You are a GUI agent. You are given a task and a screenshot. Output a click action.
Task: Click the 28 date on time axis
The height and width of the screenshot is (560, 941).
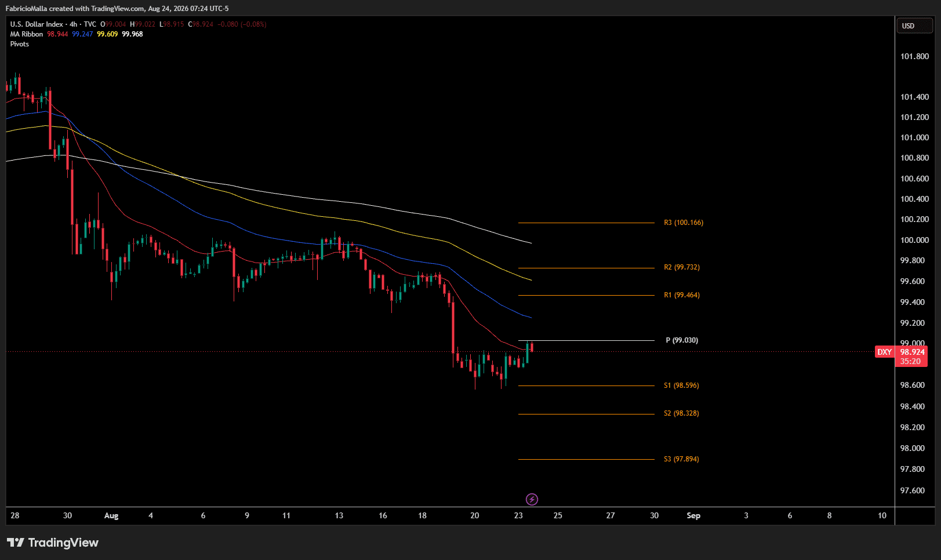[x=15, y=515]
